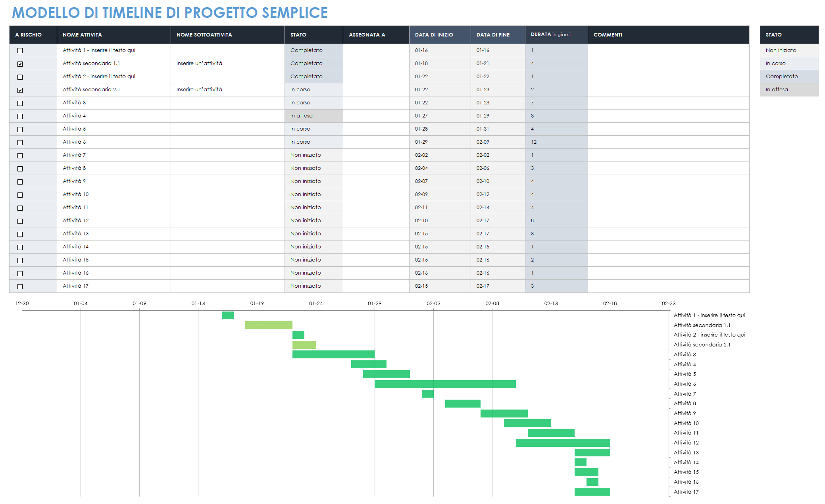Select the Completato legend entry
825x504 pixels.
(x=789, y=77)
